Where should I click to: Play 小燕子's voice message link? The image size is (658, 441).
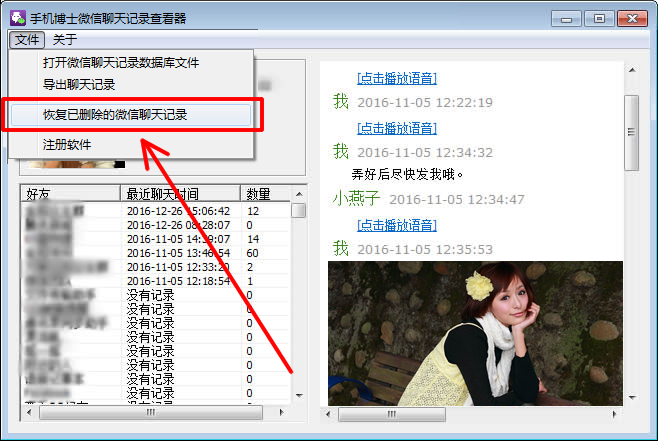point(397,225)
